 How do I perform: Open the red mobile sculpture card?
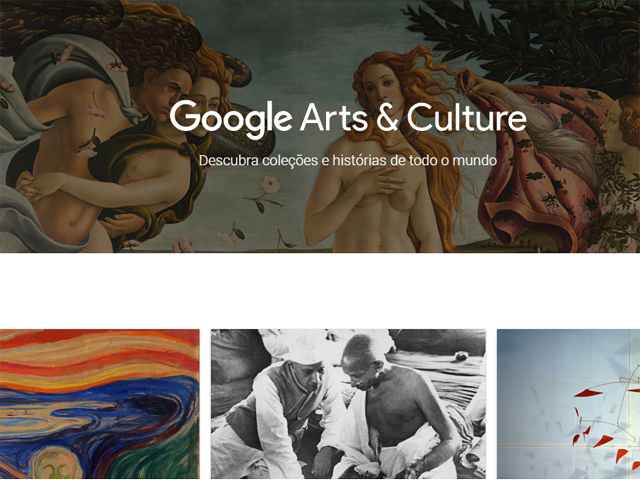pos(569,404)
